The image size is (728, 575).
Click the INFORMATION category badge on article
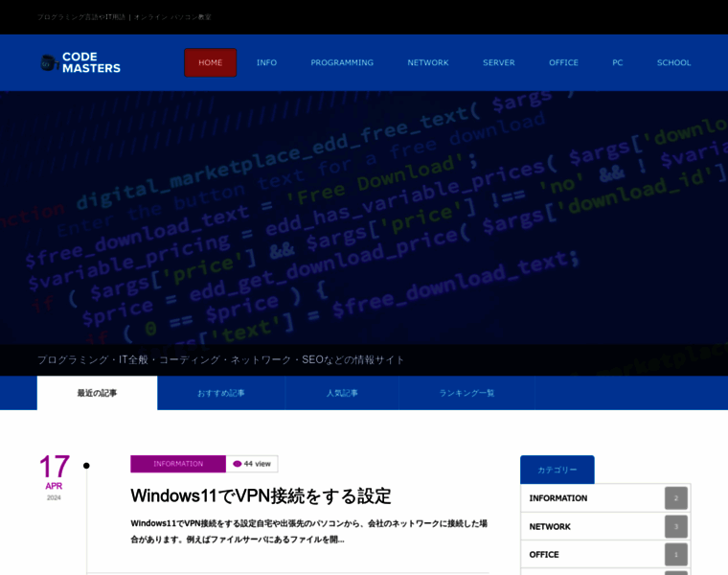point(178,464)
